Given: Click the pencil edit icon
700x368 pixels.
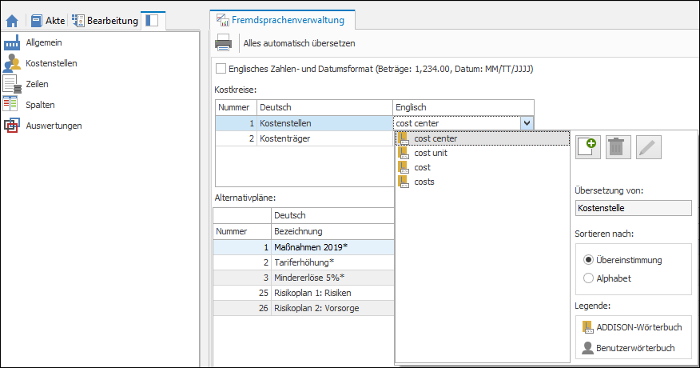Looking at the screenshot, I should (x=649, y=147).
